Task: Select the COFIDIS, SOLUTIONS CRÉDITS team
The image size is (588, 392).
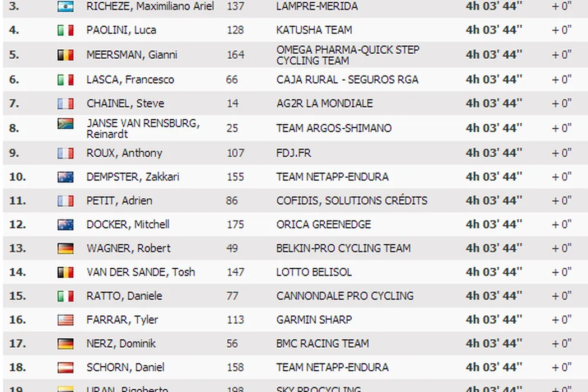Action: 352,200
